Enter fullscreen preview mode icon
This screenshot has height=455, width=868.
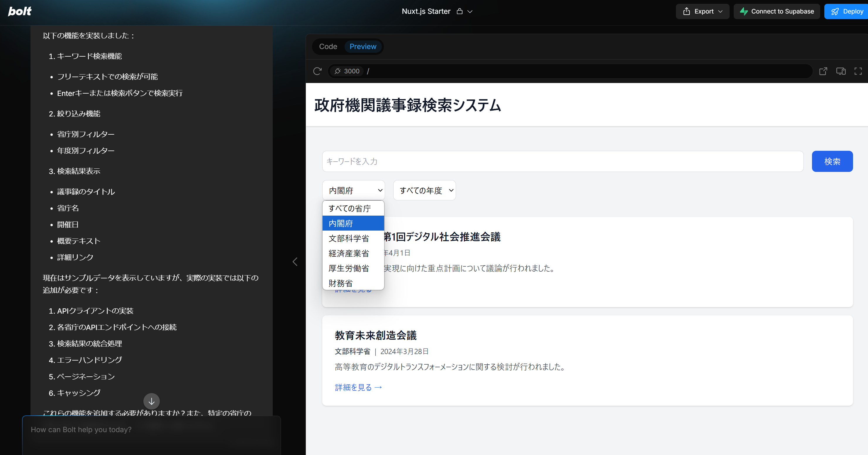[858, 71]
